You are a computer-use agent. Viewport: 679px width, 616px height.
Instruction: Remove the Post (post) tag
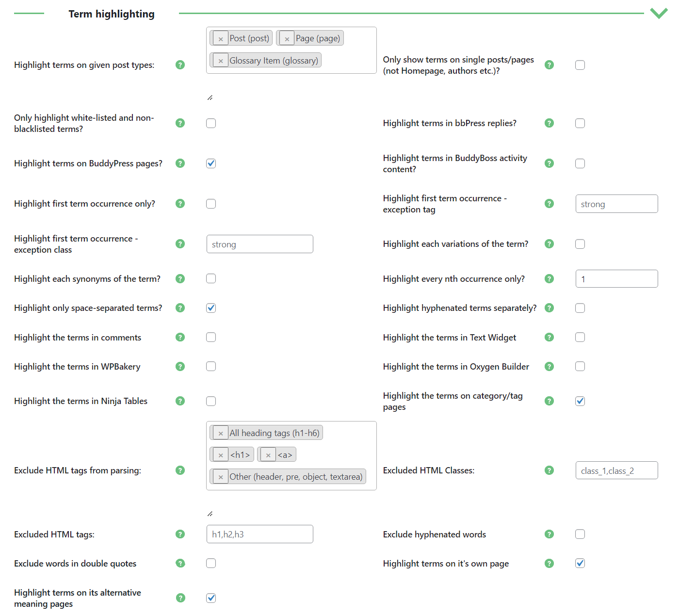[221, 38]
